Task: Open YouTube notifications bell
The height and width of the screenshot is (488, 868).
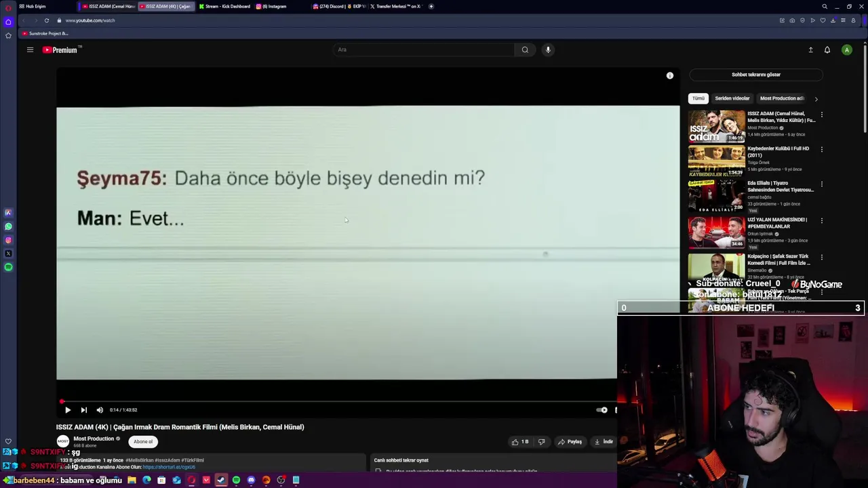Action: [827, 49]
